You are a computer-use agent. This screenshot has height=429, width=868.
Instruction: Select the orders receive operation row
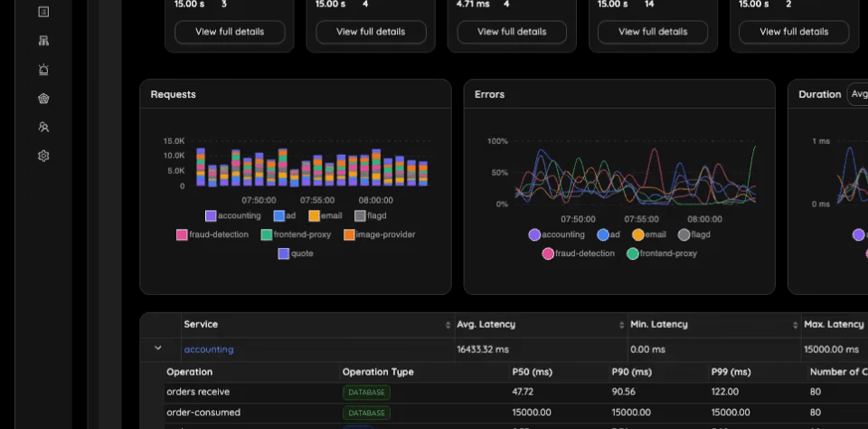click(516, 393)
